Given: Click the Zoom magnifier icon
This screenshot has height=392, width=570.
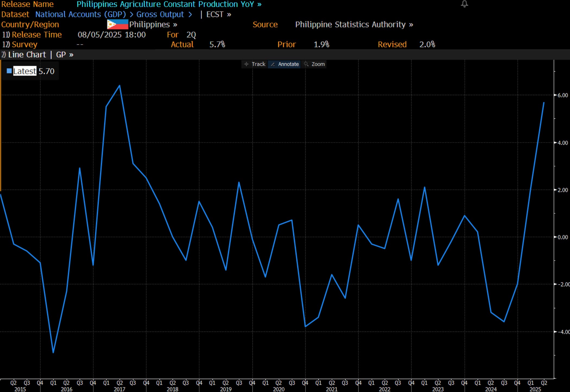Looking at the screenshot, I should click(306, 64).
